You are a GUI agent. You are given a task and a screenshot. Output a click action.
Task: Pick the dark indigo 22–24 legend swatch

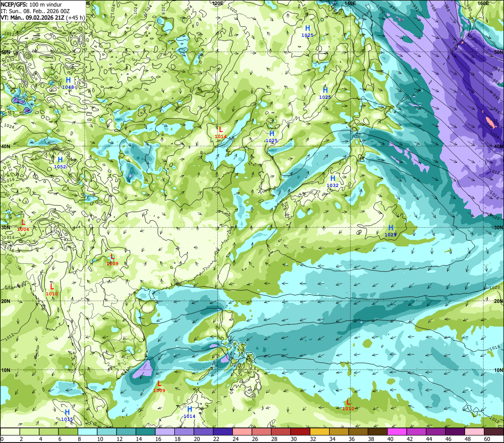click(x=223, y=431)
